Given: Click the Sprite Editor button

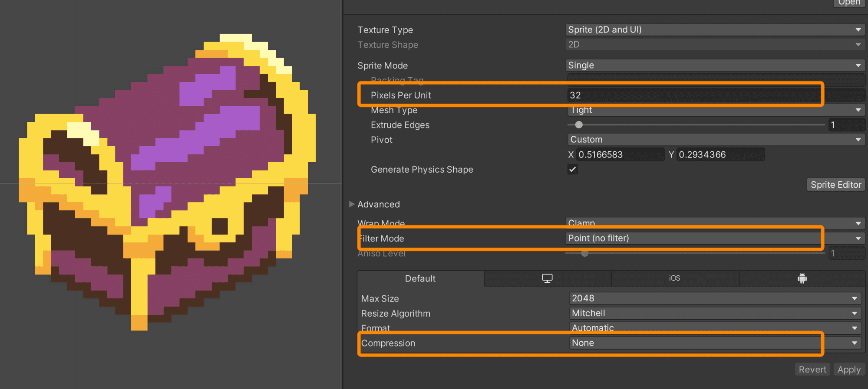Looking at the screenshot, I should point(836,184).
